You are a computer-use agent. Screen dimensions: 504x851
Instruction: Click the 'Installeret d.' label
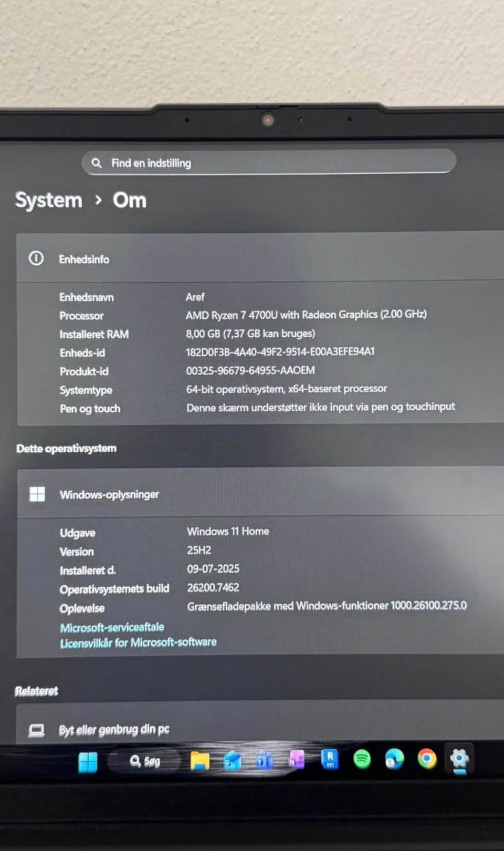[x=88, y=570]
